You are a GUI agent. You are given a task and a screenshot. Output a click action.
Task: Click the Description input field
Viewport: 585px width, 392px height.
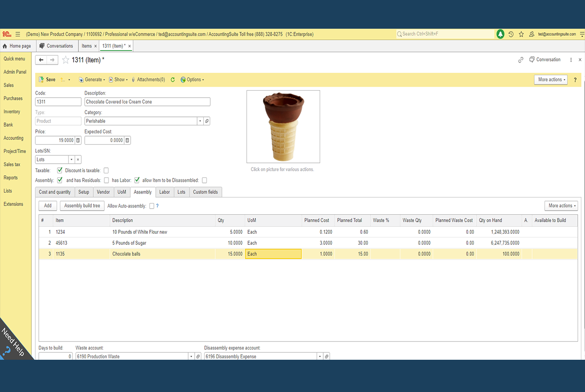(147, 102)
